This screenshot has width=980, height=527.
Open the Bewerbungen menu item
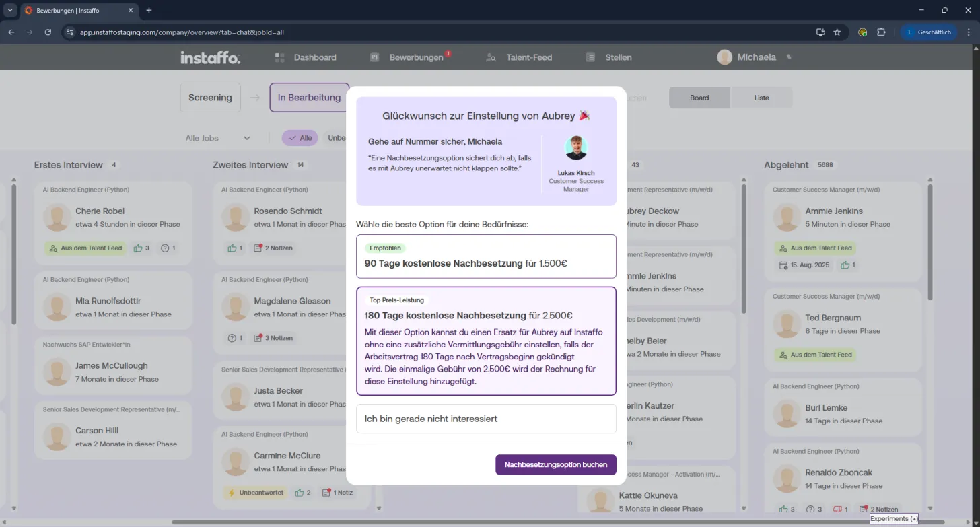[x=416, y=58]
